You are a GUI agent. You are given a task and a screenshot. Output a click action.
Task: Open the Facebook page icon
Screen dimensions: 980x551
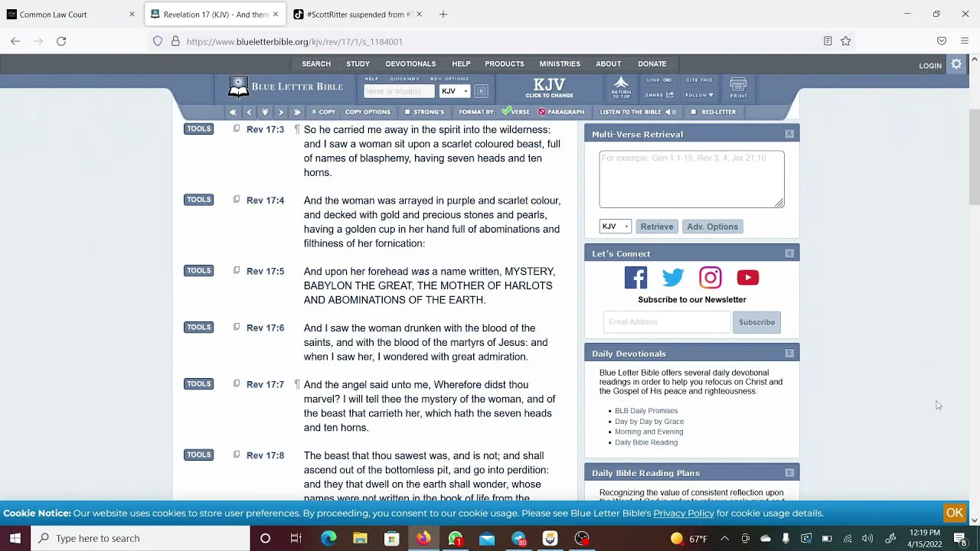635,277
